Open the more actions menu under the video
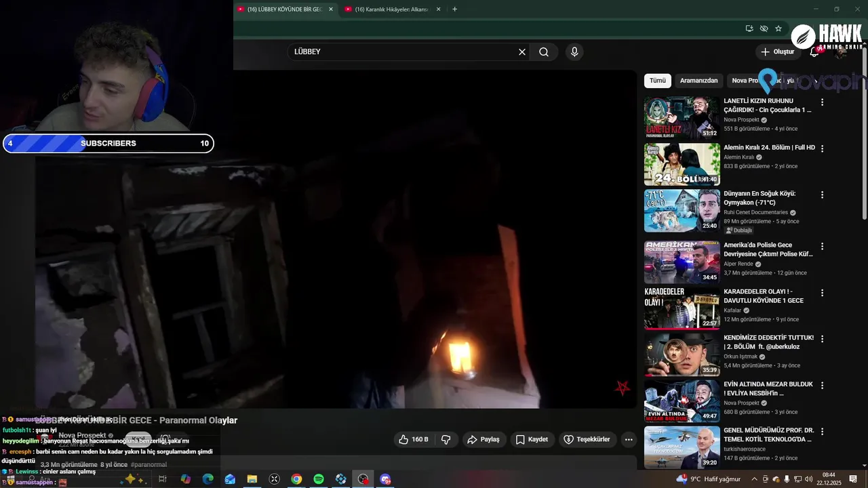Image resolution: width=868 pixels, height=488 pixels. 629,439
